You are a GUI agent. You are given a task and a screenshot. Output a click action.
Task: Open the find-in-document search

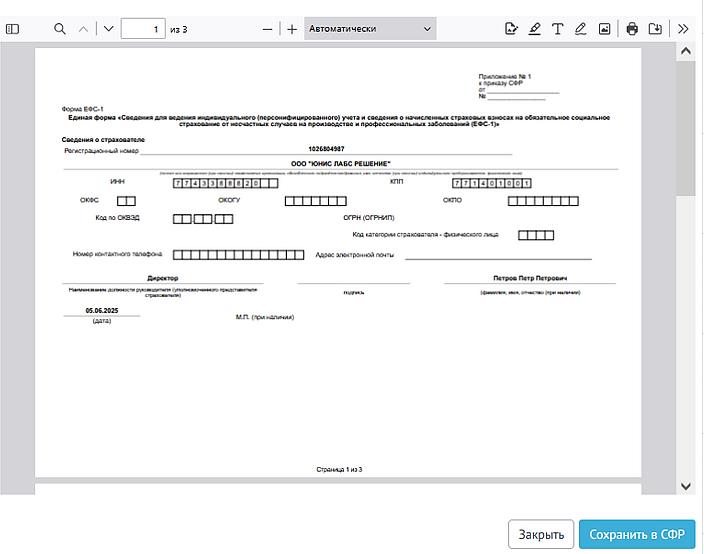click(x=60, y=29)
